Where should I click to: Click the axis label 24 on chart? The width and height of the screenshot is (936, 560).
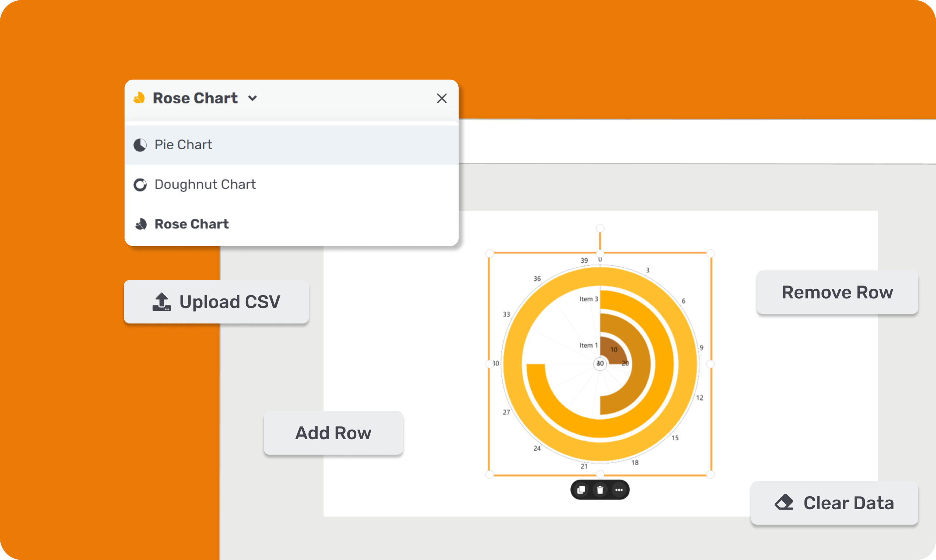click(537, 448)
